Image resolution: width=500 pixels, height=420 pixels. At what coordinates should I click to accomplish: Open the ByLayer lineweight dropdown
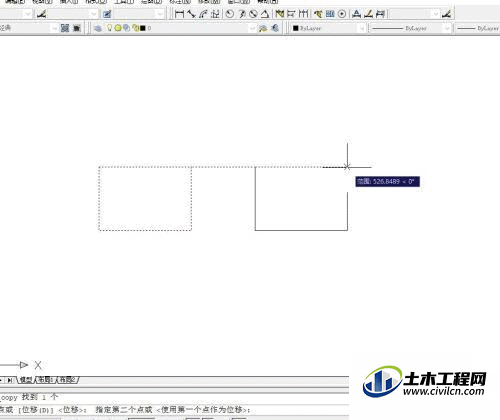click(478, 28)
